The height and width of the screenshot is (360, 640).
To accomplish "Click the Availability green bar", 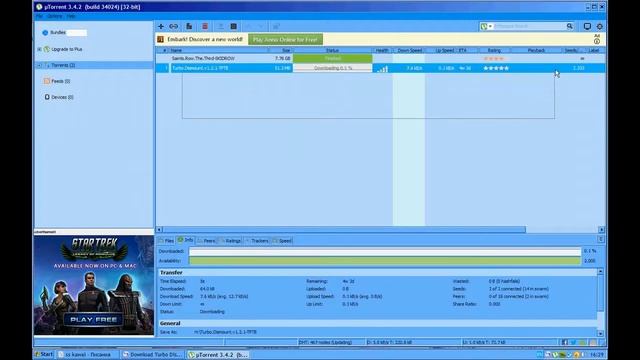I will click(384, 260).
